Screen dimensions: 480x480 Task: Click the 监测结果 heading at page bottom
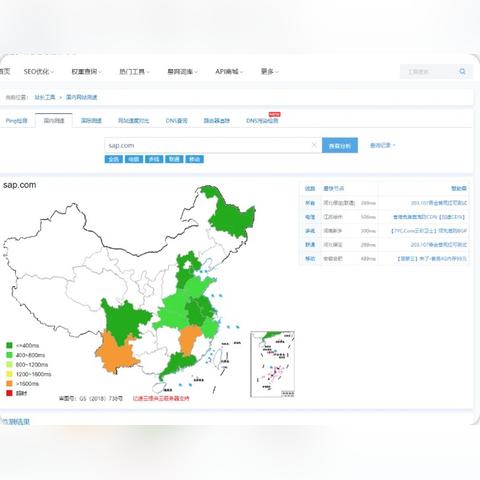tap(15, 421)
